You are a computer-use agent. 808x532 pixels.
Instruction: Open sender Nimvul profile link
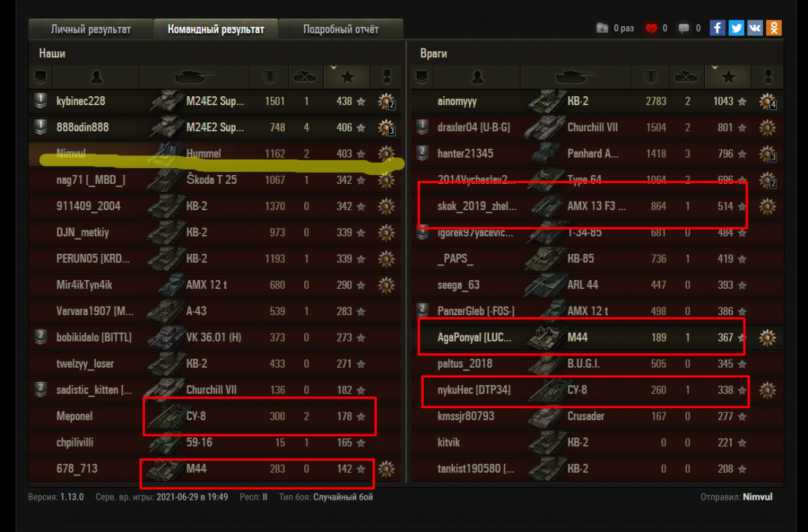tap(757, 497)
